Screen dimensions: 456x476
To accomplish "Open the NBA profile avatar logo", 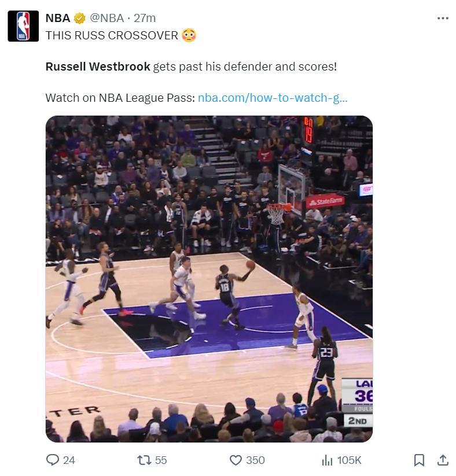I will 23,26.
